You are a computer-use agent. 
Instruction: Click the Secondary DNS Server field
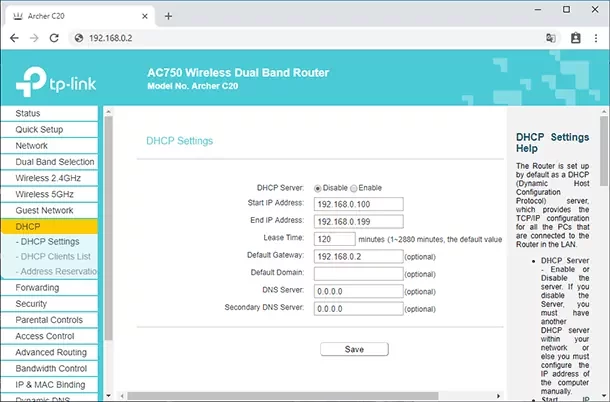tap(358, 309)
